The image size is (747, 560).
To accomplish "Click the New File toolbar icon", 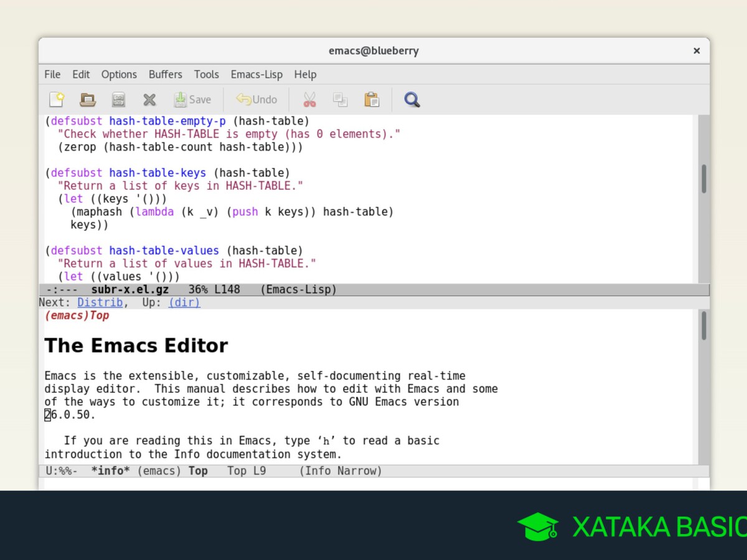I will pos(57,100).
